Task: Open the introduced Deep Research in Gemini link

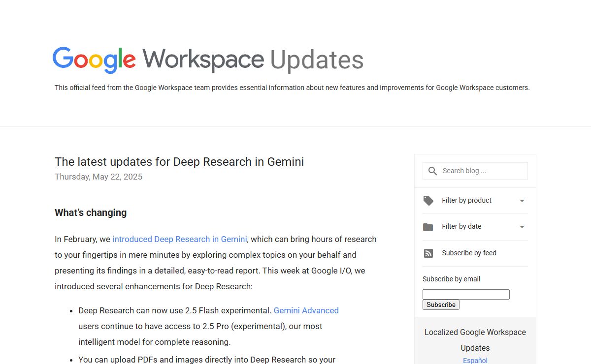Action: [x=180, y=239]
